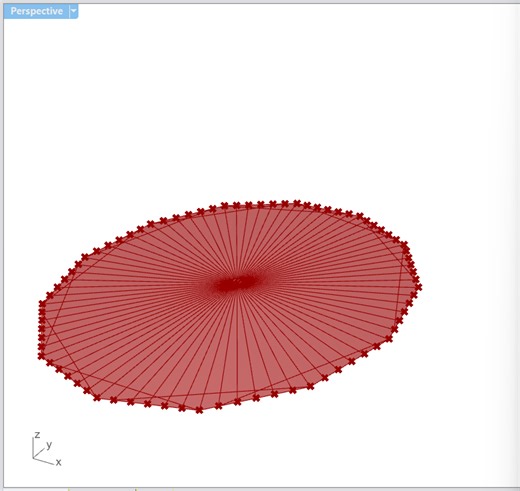Click the dense center of the radial mesh

[236, 284]
